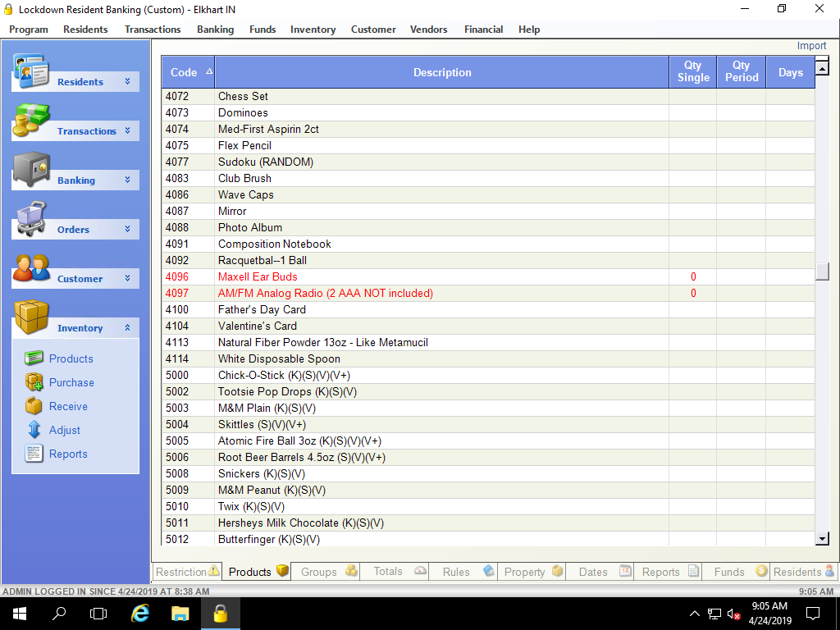Open the notification center icon

pos(813,614)
